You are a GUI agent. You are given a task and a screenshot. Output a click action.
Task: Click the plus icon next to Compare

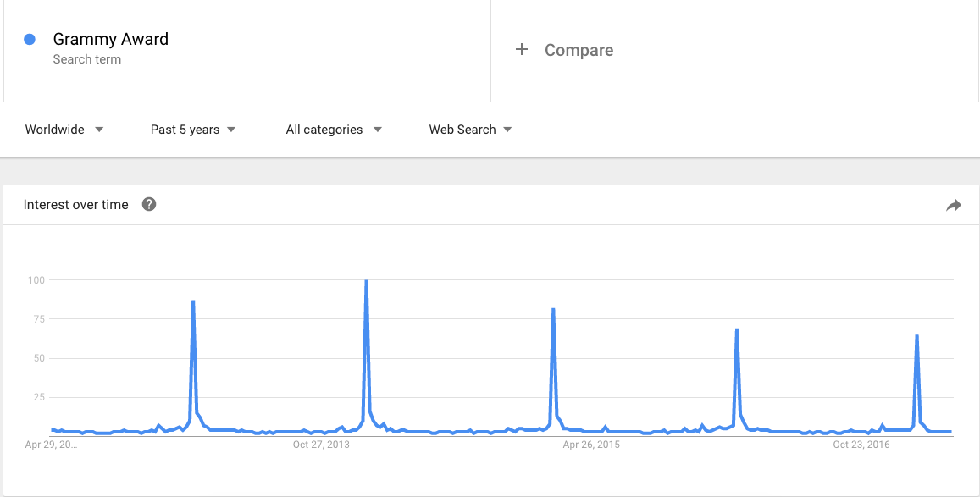(x=523, y=50)
